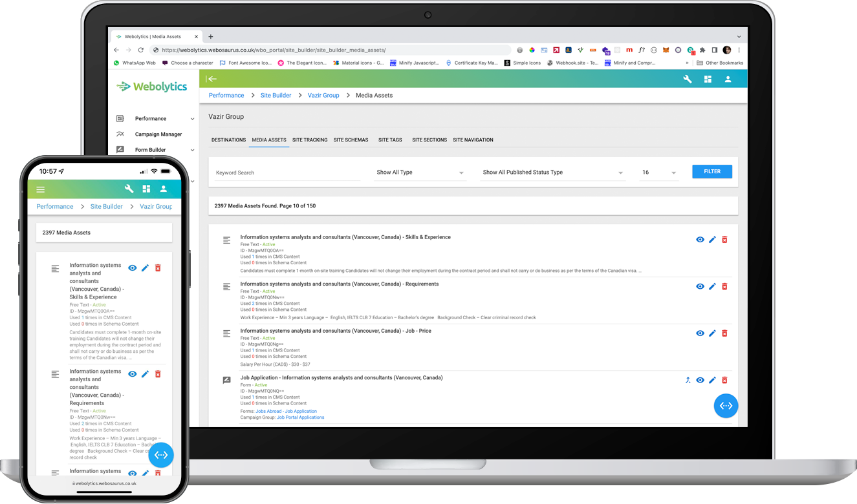Toggle visibility of Job Application asset on laptop

point(700,381)
